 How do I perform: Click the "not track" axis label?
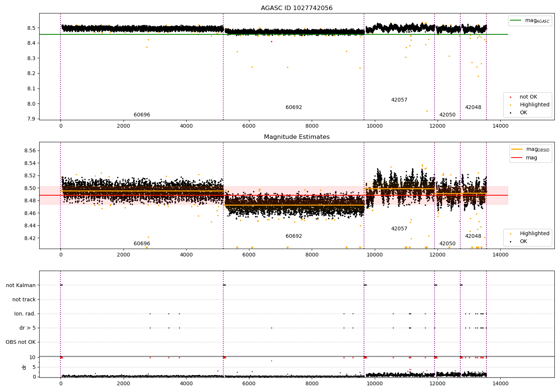(x=24, y=299)
